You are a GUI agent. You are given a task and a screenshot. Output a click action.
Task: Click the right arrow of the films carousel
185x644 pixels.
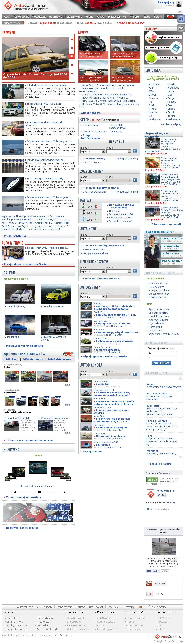coord(64,492)
